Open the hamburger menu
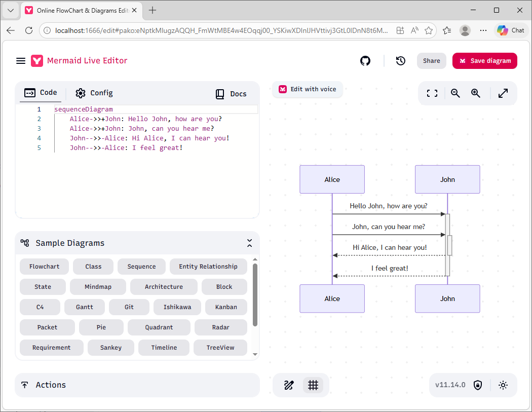The height and width of the screenshot is (412, 532). click(21, 61)
